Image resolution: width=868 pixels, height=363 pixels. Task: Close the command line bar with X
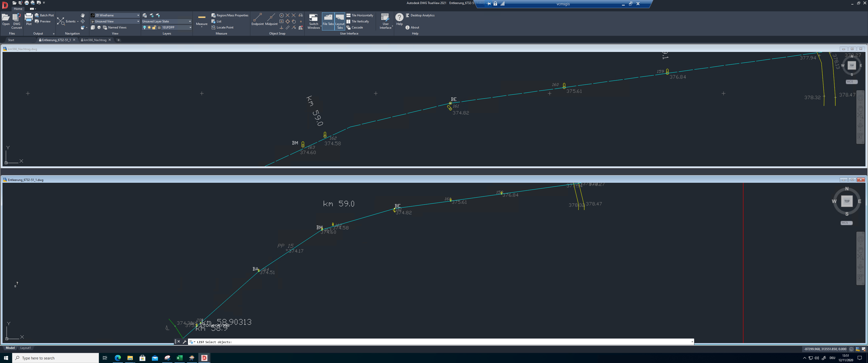click(179, 342)
